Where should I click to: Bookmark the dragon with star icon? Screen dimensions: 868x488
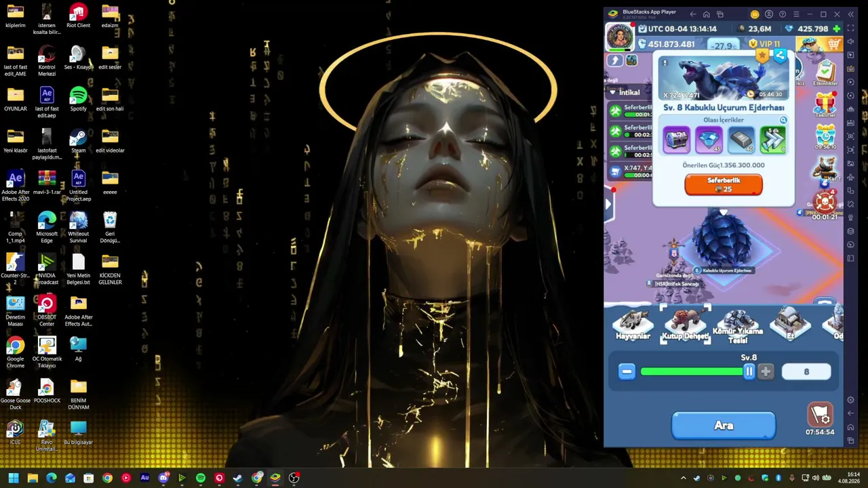[x=762, y=55]
